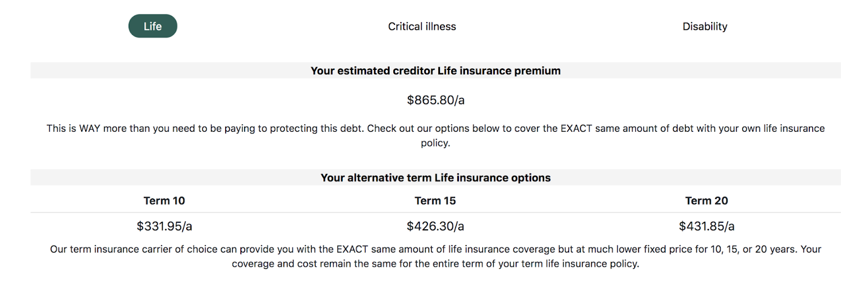Click EXACT in the 'cover the EXACT same amount' sentence
The width and height of the screenshot is (868, 303).
click(x=576, y=128)
